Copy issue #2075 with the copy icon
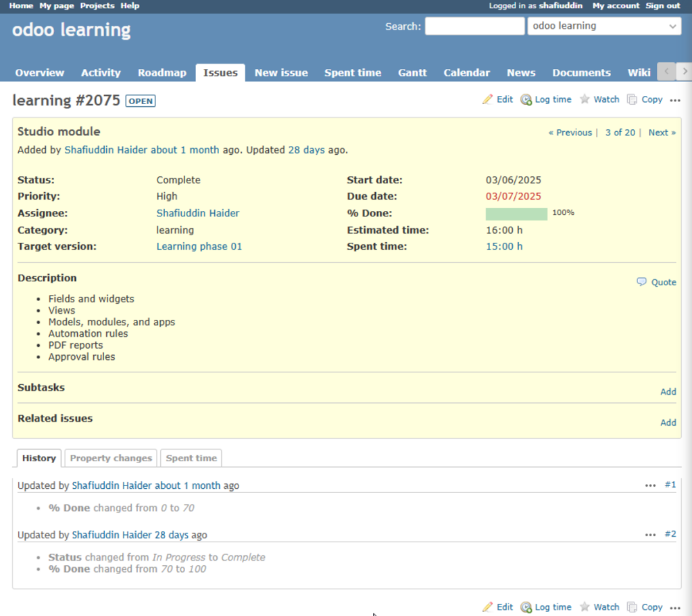This screenshot has width=692, height=616. point(633,99)
